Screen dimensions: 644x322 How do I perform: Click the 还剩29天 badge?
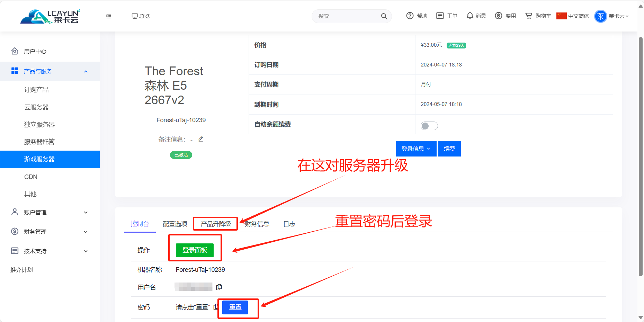(456, 45)
